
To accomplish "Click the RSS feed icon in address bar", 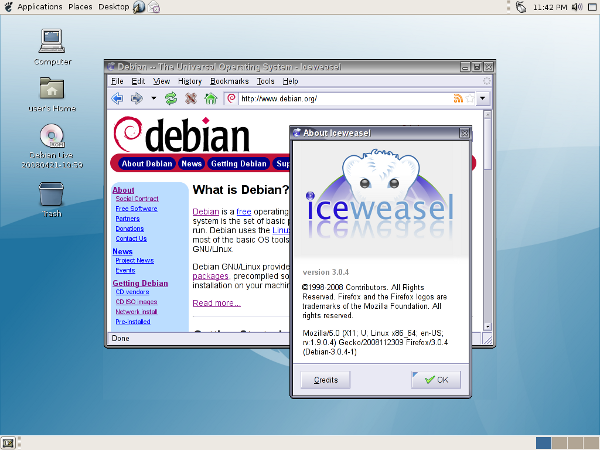I will pyautogui.click(x=458, y=98).
